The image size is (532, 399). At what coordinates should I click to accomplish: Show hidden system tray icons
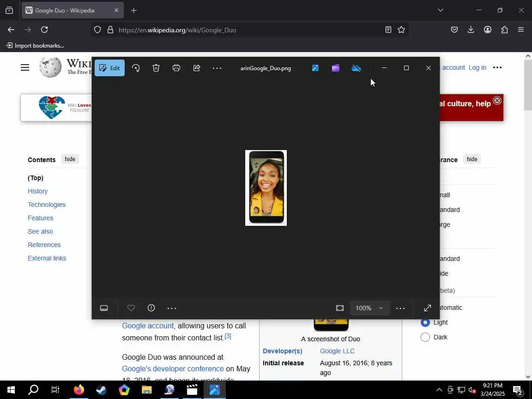pyautogui.click(x=439, y=390)
